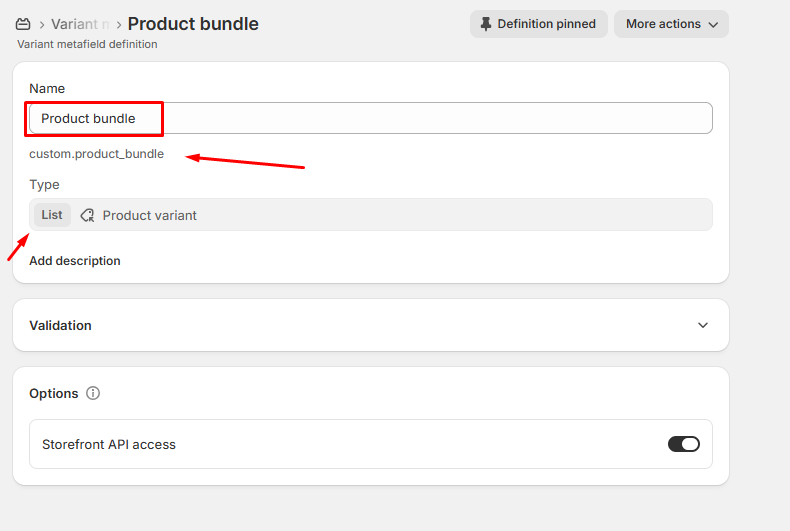
Task: Click the pin icon in Definition pinned
Action: [486, 24]
